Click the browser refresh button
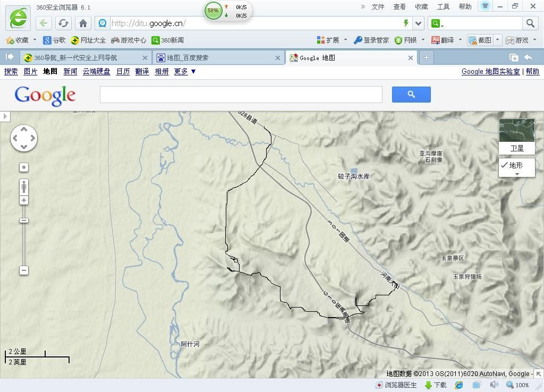Screen dimensions: 544x392 click(63, 23)
